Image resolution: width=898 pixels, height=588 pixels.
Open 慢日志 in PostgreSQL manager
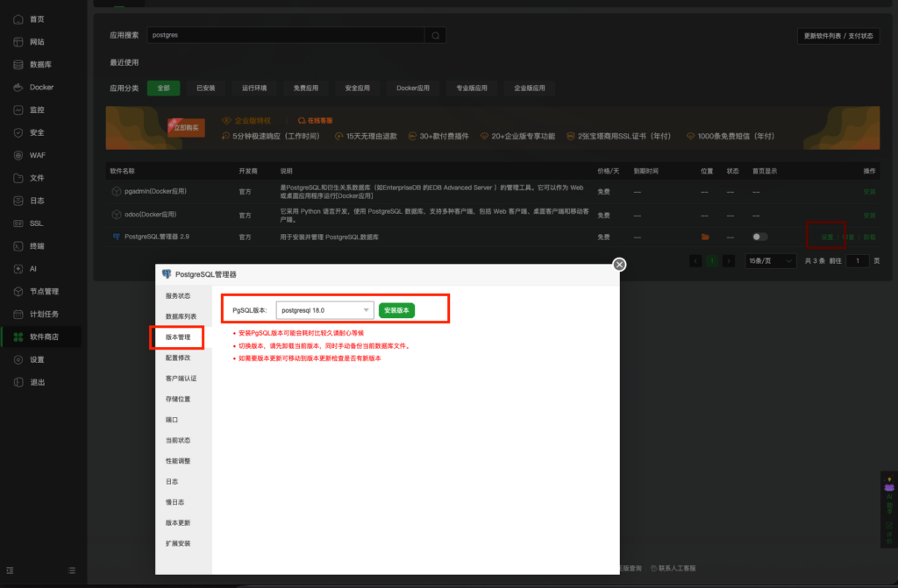(x=175, y=502)
